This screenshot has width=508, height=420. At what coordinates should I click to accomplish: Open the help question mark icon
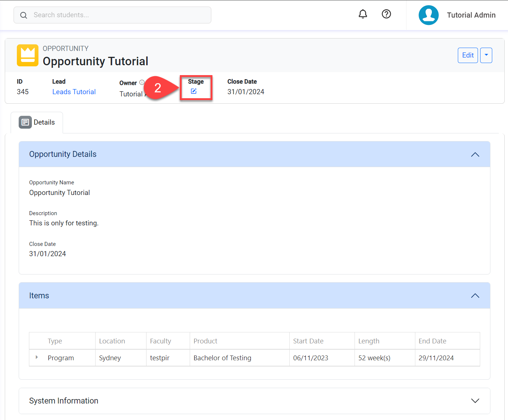[386, 14]
